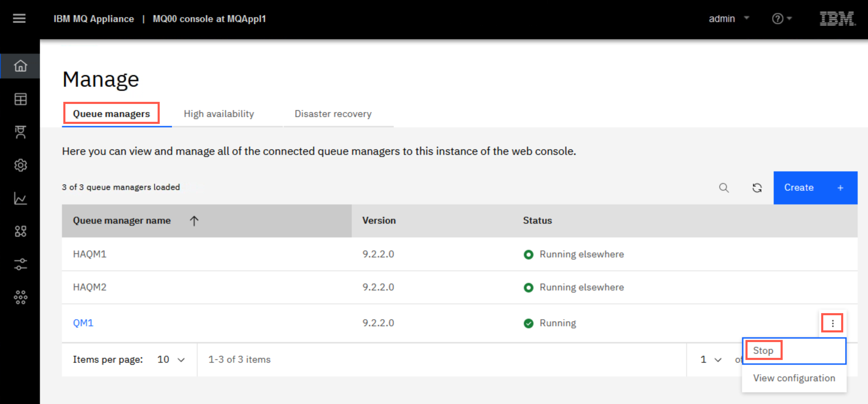Click the Manage page heading
This screenshot has width=868, height=404.
[x=101, y=79]
